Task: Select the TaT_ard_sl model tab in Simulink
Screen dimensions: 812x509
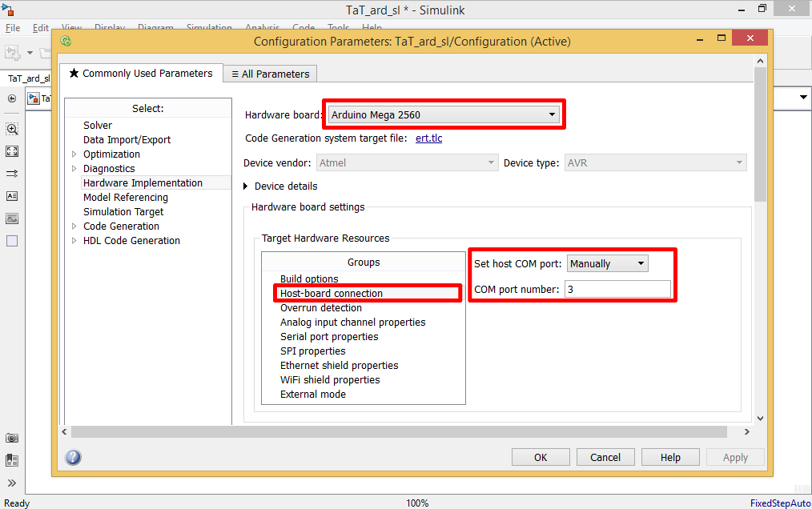Action: pyautogui.click(x=29, y=78)
